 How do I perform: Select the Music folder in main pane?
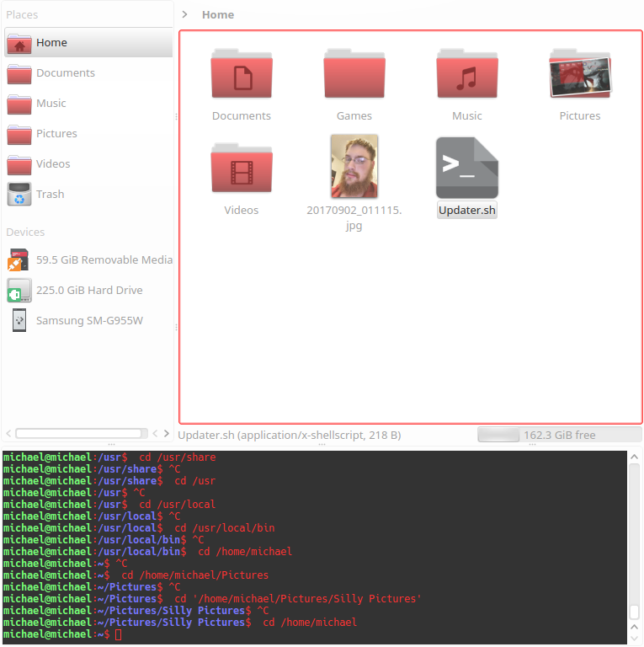[467, 74]
